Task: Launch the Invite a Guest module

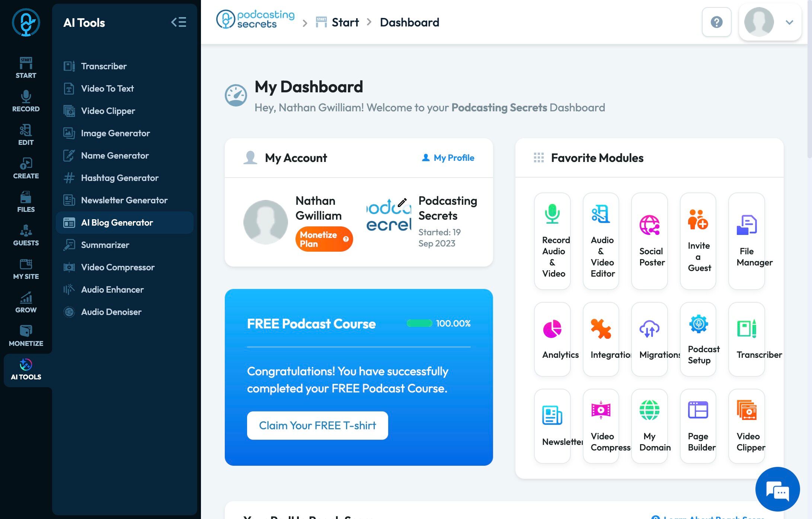Action: pyautogui.click(x=698, y=241)
